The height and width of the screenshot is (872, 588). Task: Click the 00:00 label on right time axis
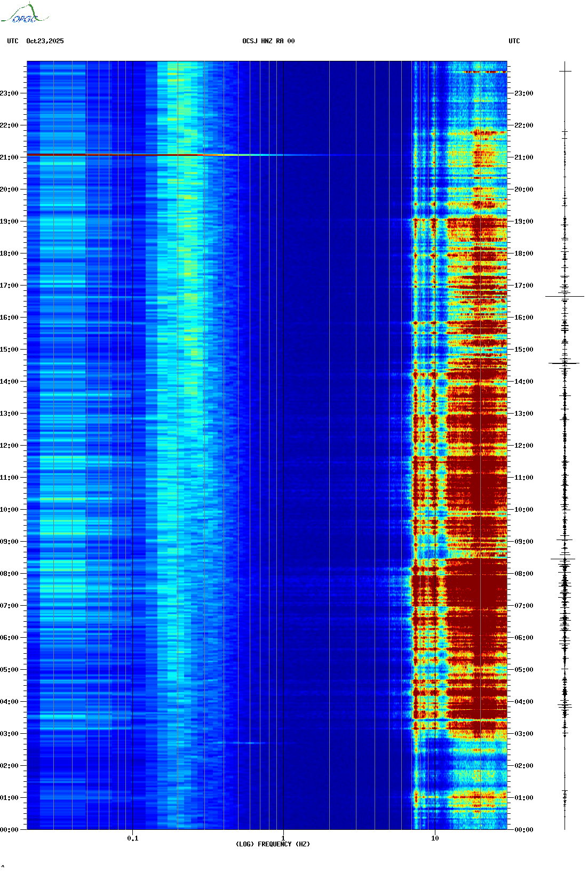[524, 830]
